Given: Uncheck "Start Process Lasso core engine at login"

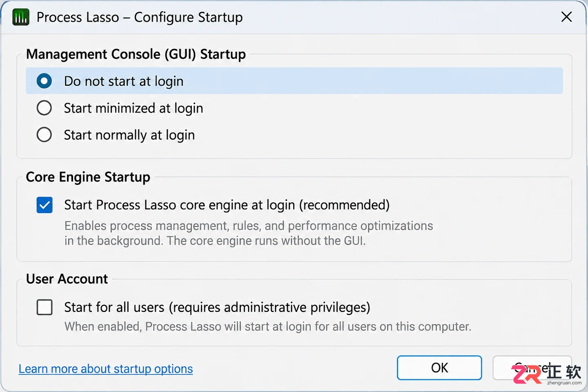Looking at the screenshot, I should (x=45, y=205).
